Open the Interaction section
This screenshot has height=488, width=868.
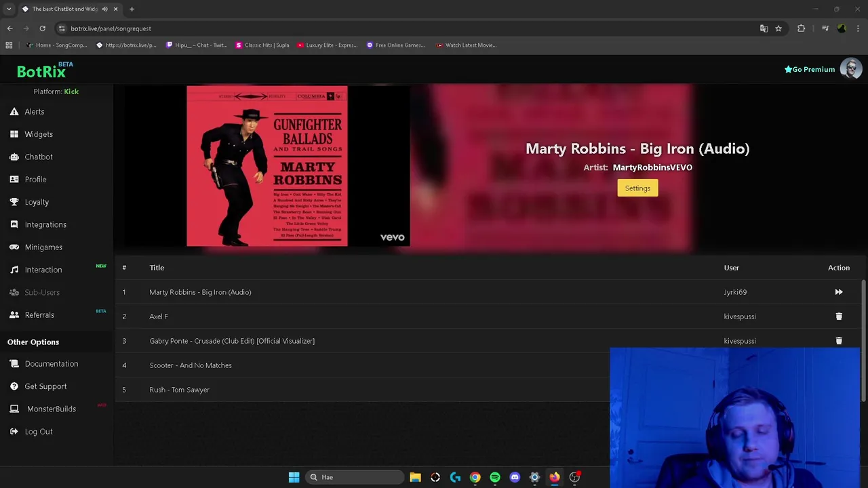[x=43, y=270]
